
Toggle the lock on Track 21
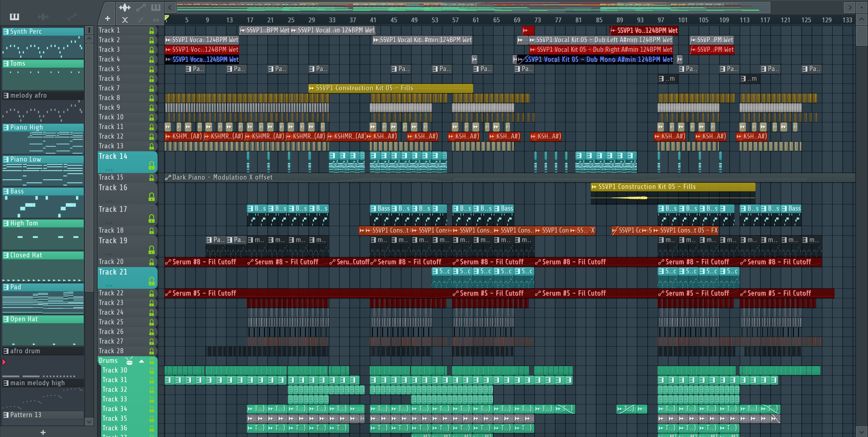[x=152, y=281]
